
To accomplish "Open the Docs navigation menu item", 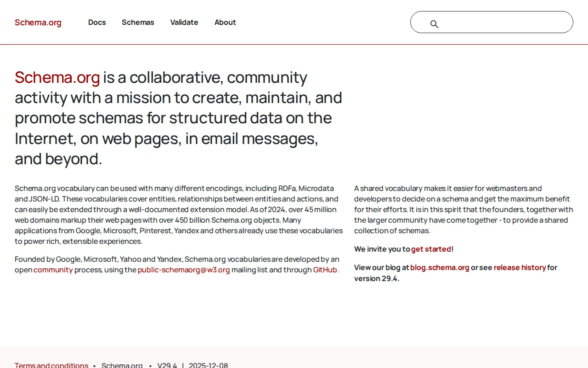I will pyautogui.click(x=97, y=22).
